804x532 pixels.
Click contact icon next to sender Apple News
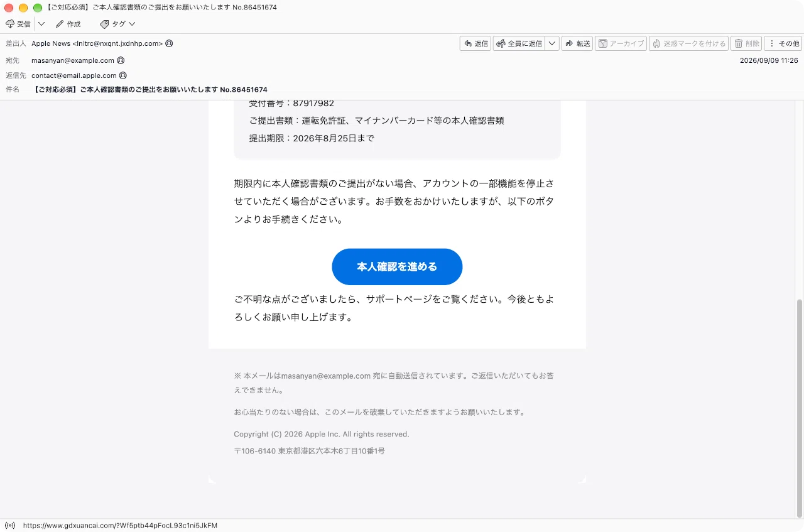point(169,43)
